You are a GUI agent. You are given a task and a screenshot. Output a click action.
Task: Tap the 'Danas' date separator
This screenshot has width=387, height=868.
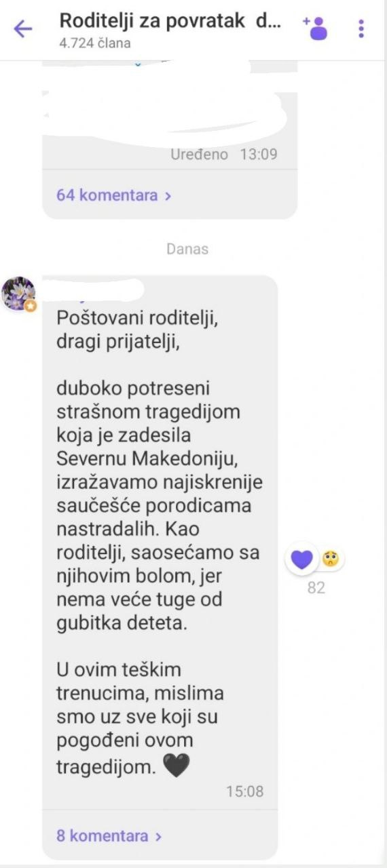(187, 249)
